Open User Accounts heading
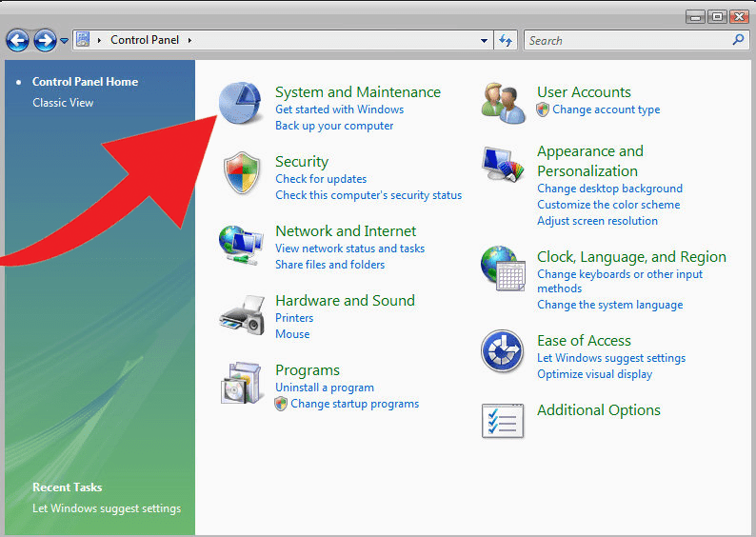Viewport: 756px width, 537px height. [584, 91]
